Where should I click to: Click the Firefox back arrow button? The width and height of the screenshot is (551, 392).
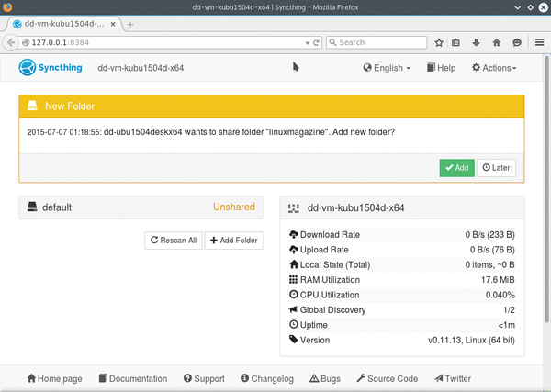tap(11, 42)
